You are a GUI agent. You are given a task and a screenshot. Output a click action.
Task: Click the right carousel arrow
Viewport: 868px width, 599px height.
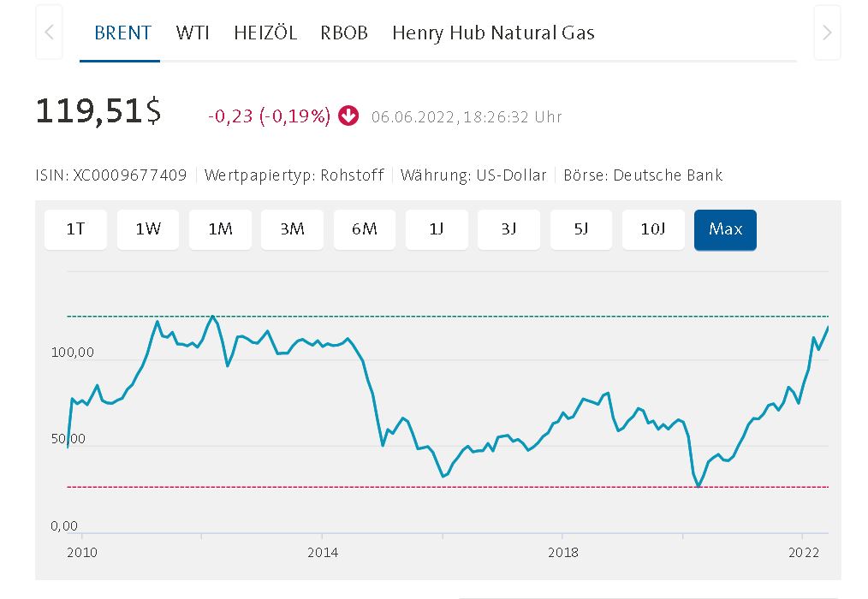pos(827,33)
